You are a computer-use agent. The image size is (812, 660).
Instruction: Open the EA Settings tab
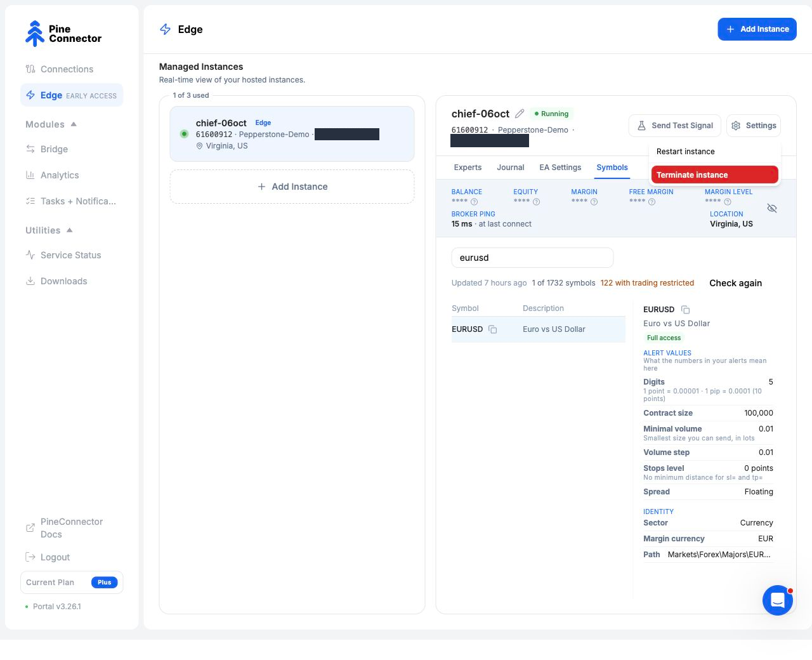tap(560, 168)
